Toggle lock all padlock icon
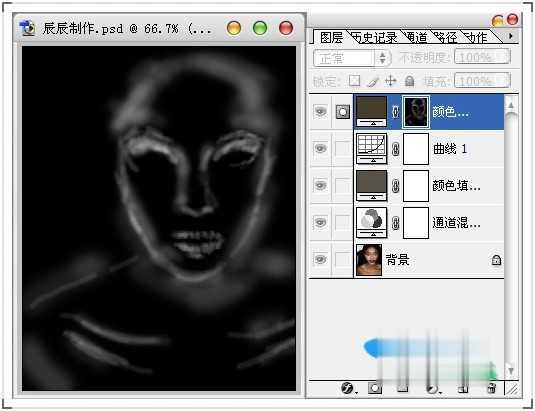The image size is (535, 411). tap(409, 81)
